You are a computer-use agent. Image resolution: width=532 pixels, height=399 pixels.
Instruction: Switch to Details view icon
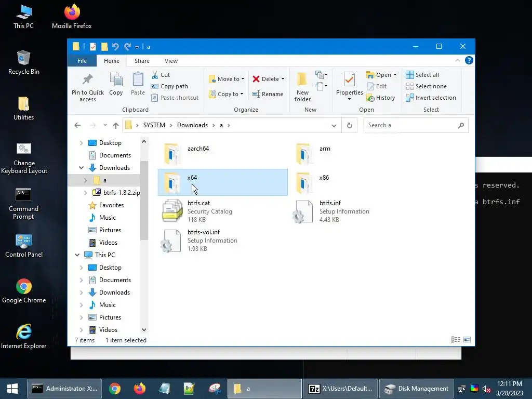click(455, 340)
